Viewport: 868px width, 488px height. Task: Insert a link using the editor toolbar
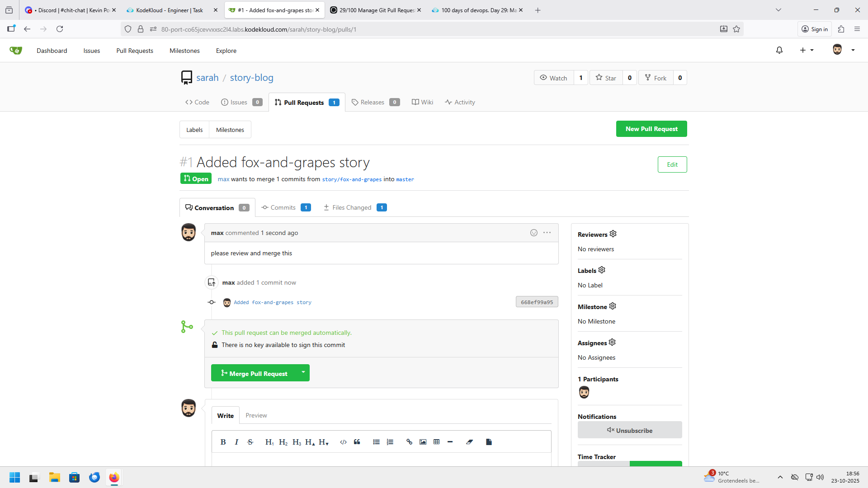(409, 442)
